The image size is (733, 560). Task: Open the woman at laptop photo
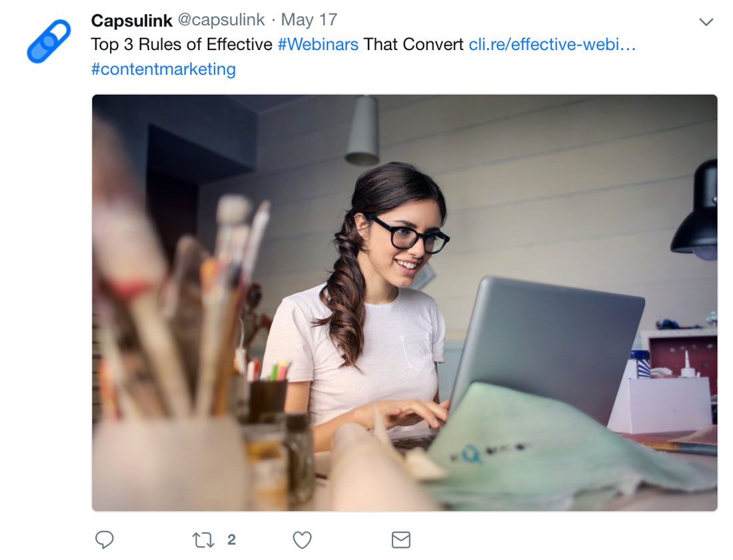[x=404, y=303]
